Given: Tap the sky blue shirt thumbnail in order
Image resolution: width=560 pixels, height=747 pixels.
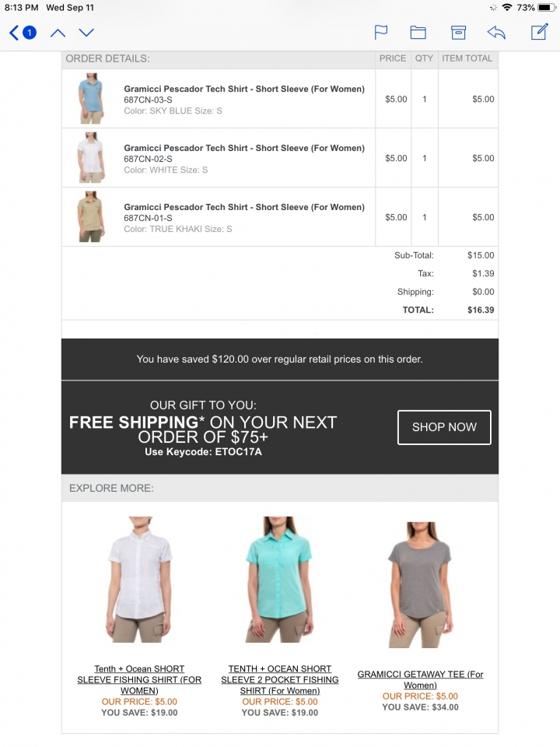Looking at the screenshot, I should click(90, 99).
